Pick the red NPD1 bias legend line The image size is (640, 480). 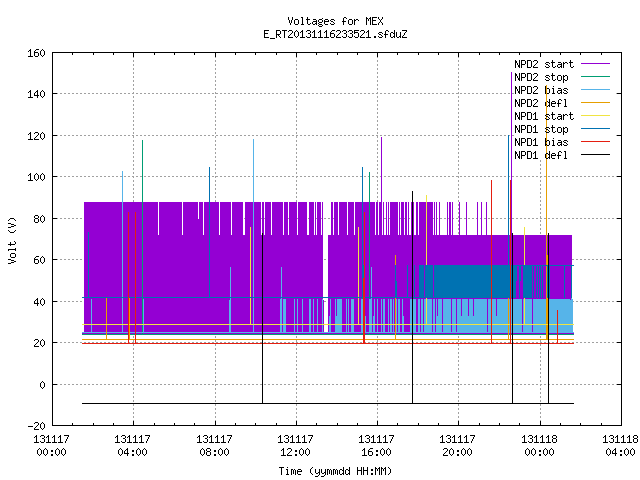click(595, 142)
